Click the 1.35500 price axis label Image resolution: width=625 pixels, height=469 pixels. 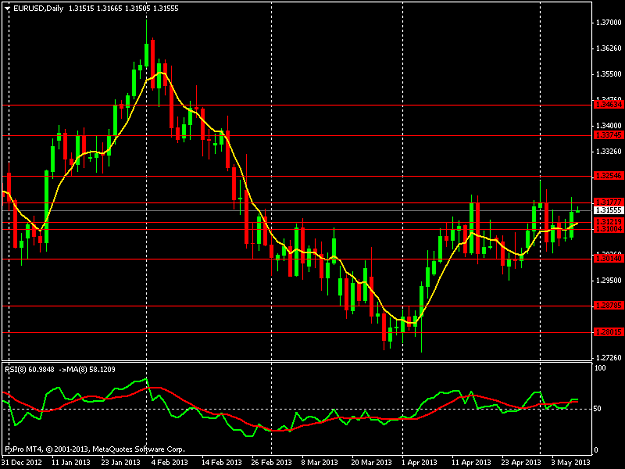tap(608, 74)
